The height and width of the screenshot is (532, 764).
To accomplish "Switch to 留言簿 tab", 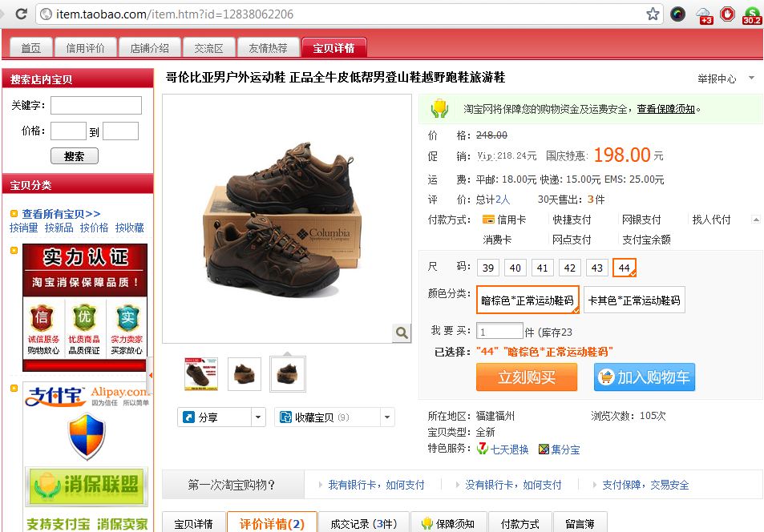I will [x=580, y=523].
